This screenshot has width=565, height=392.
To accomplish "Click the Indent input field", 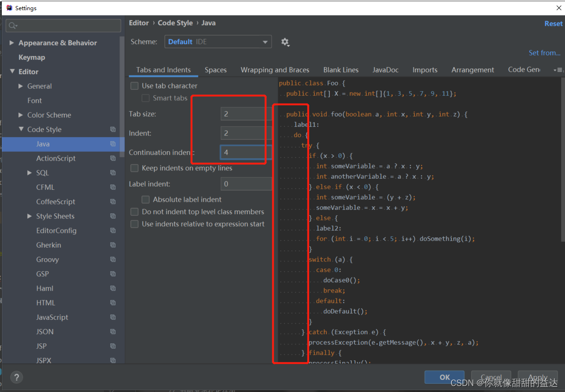I will click(246, 133).
